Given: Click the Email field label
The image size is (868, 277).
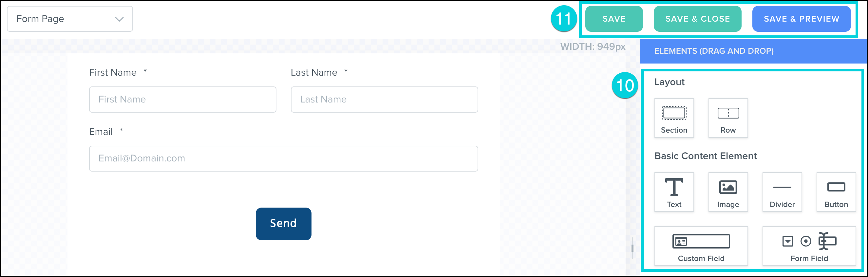Looking at the screenshot, I should [x=101, y=132].
